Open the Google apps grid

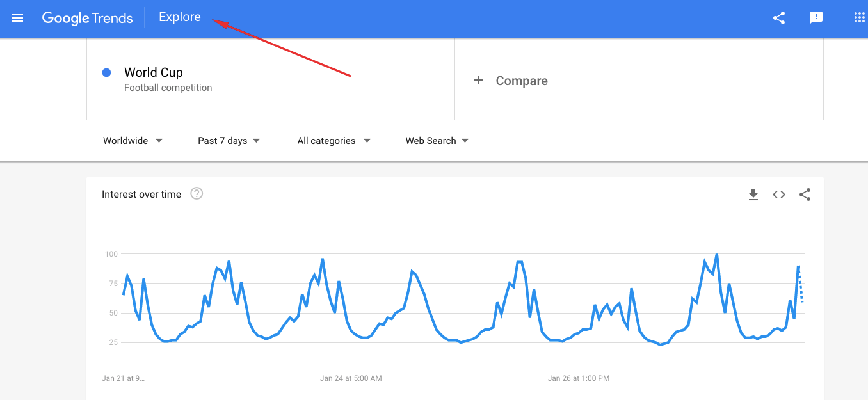coord(860,18)
